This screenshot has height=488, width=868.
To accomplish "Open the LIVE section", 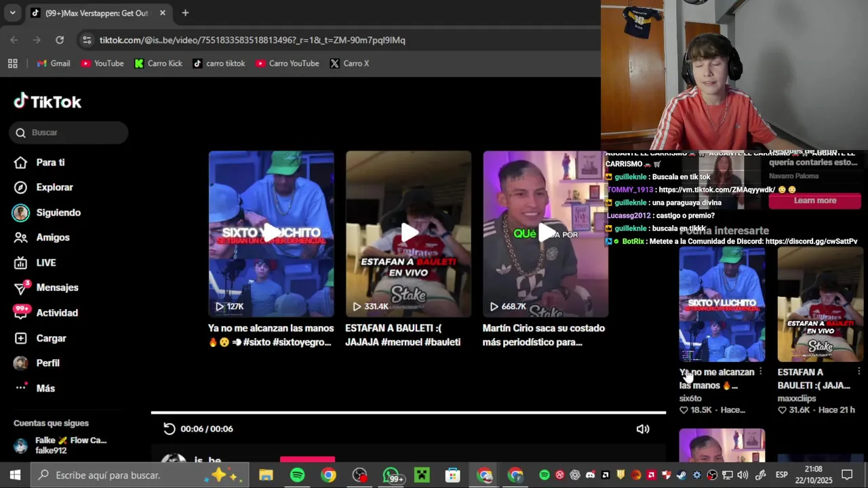I will 35,262.
